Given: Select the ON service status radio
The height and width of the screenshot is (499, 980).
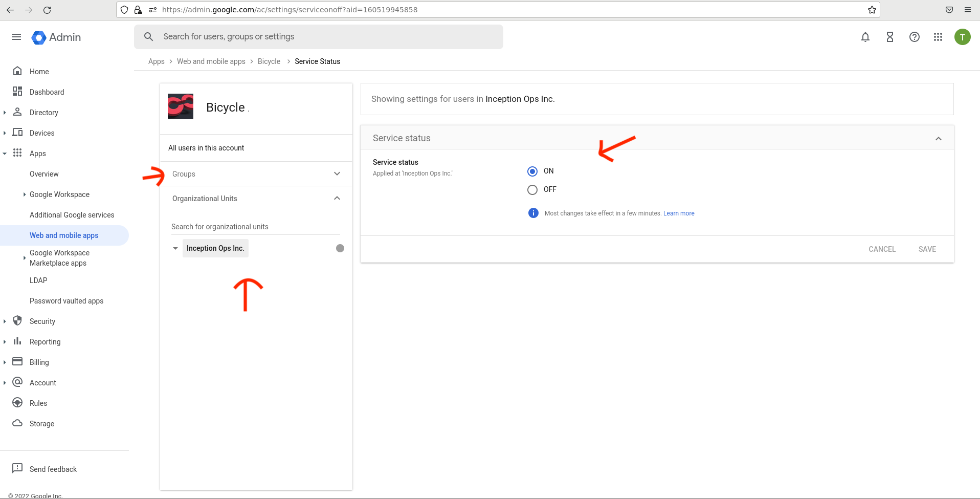Looking at the screenshot, I should (532, 171).
